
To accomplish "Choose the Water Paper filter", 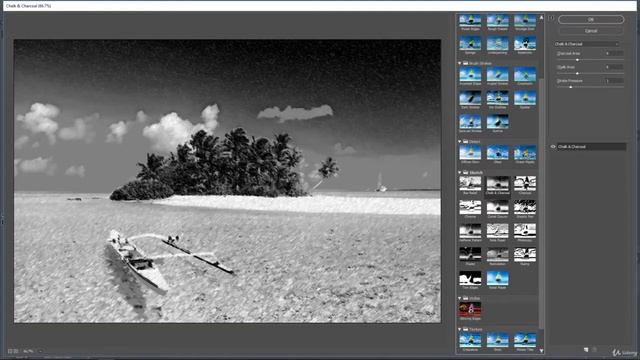I will click(498, 278).
